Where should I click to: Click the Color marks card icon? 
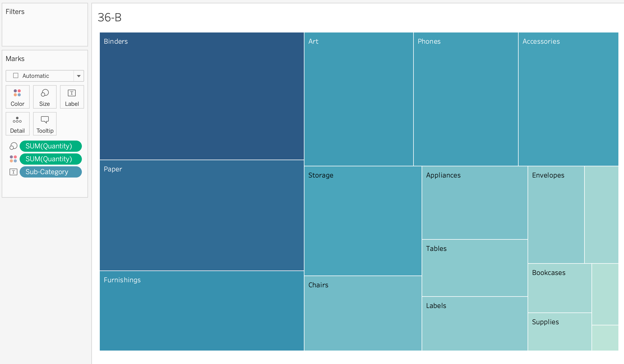point(17,97)
